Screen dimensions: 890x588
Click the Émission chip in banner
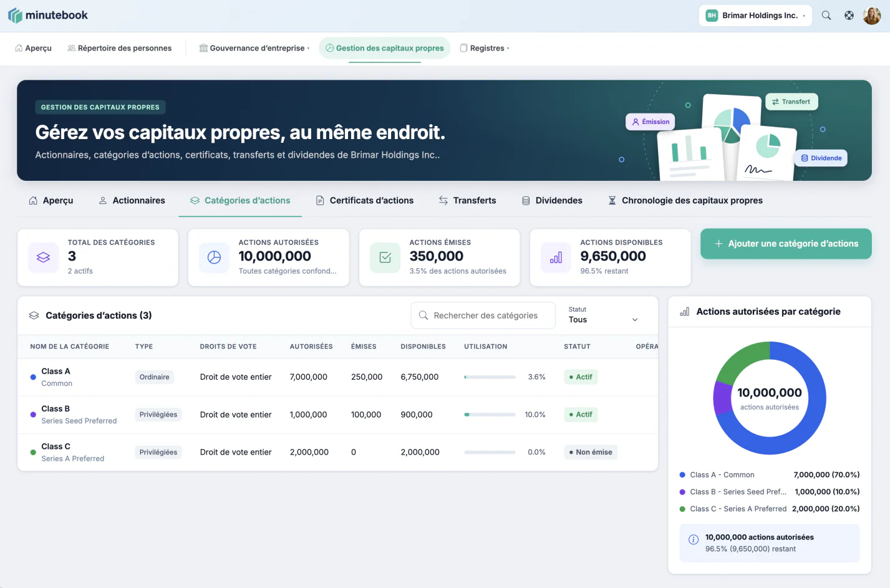click(651, 122)
